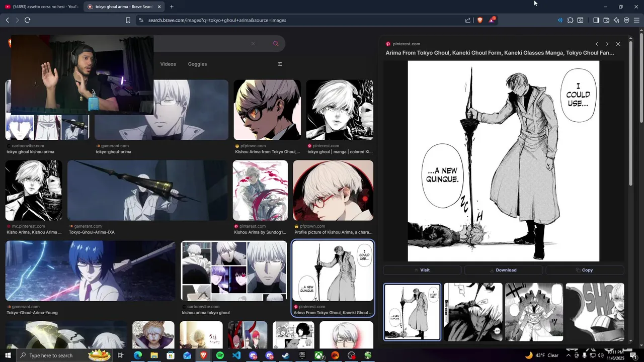The image size is (644, 362).
Task: Show the previous image in the preview panel
Action: point(597,44)
